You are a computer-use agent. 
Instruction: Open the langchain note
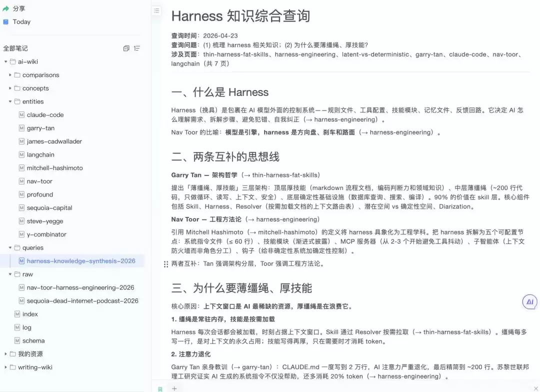[x=40, y=154]
